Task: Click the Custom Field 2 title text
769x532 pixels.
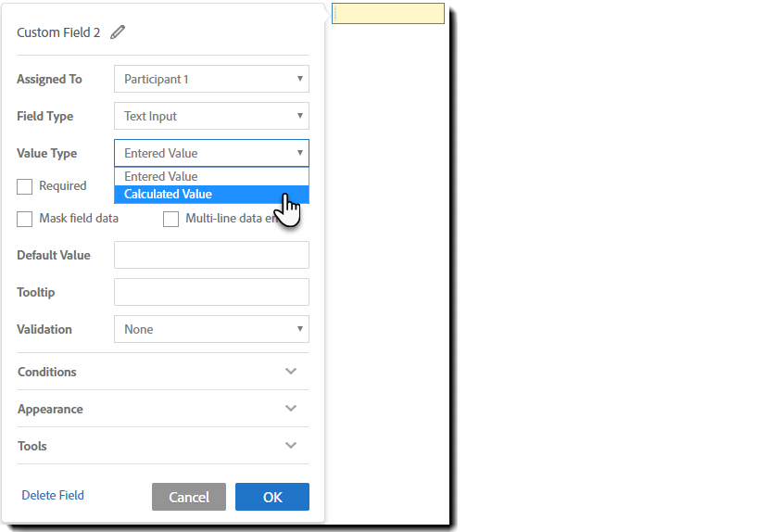Action: tap(58, 32)
